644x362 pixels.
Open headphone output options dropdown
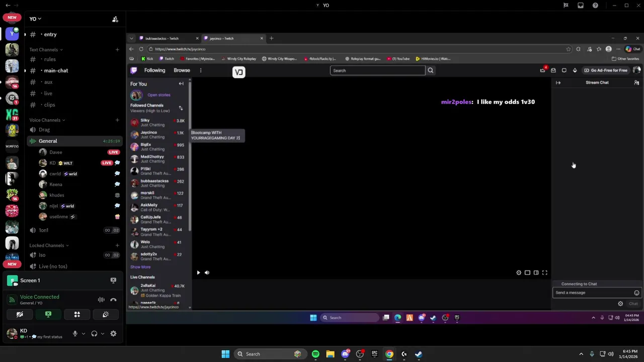coord(102,333)
